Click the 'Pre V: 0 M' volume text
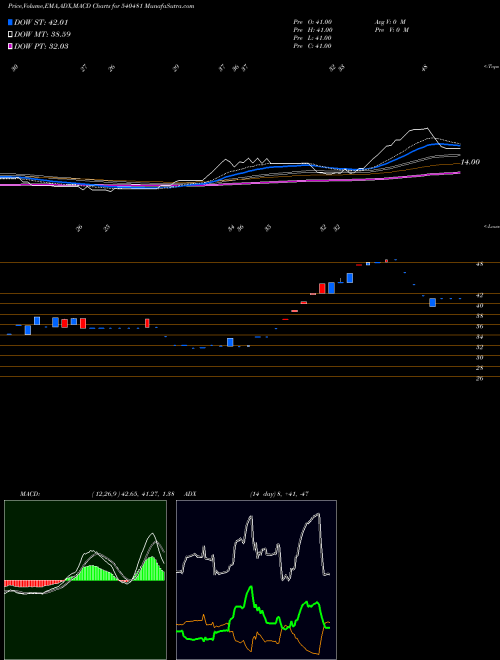This screenshot has width=500, height=660. pos(391,30)
